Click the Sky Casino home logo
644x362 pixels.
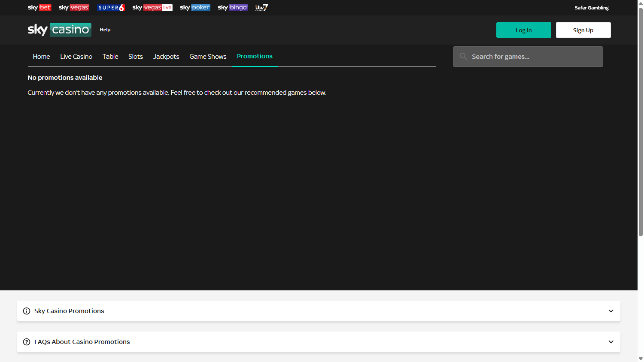click(x=60, y=30)
